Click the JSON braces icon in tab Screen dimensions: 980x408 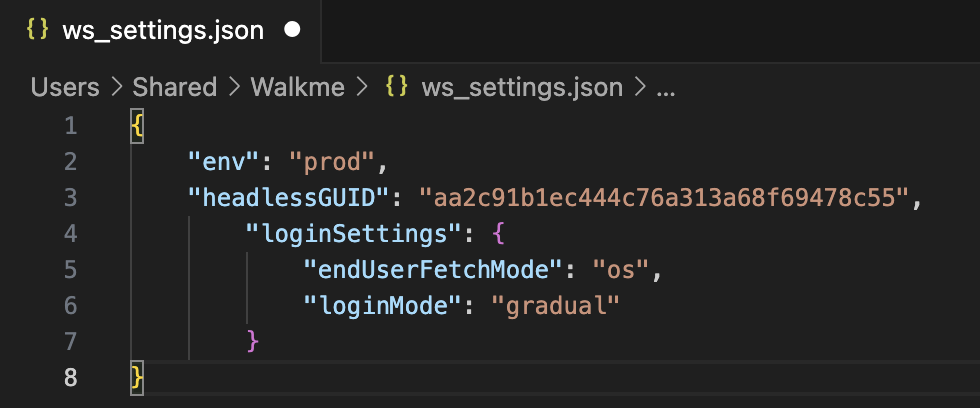(x=38, y=30)
